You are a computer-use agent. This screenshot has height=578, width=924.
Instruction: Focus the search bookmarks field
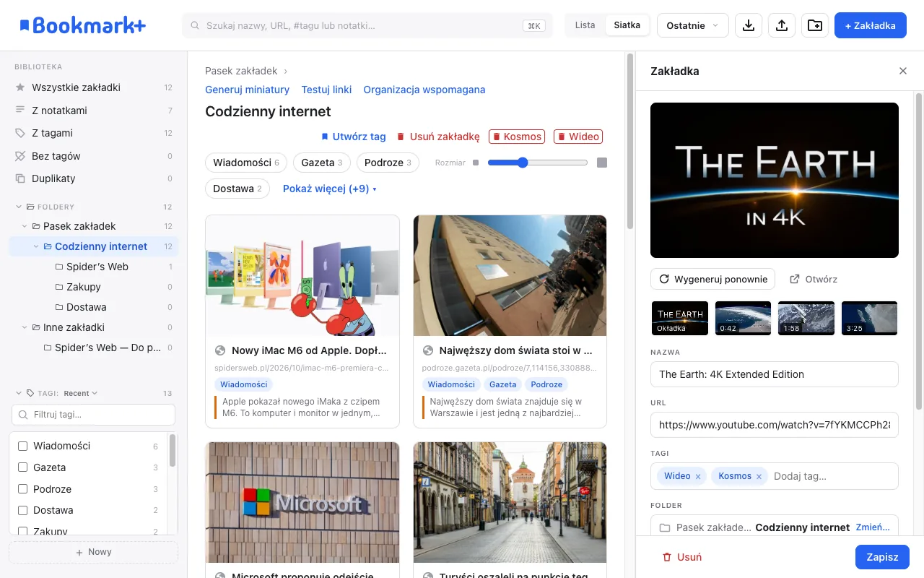(x=367, y=25)
